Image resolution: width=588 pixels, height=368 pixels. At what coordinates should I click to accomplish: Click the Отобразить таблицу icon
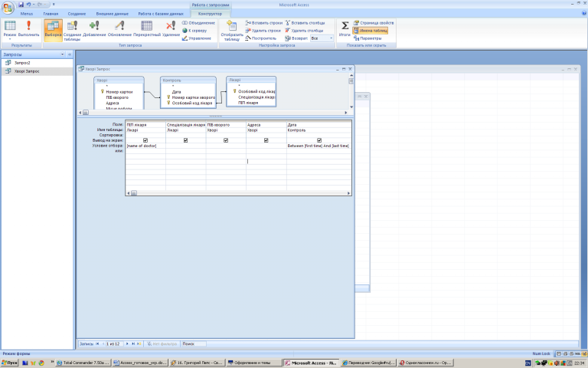[232, 29]
